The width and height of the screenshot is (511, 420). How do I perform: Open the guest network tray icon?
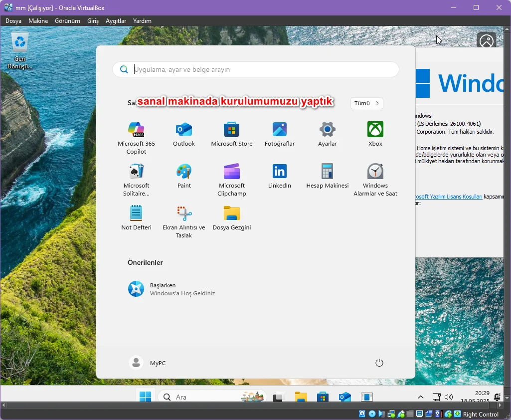(436, 397)
